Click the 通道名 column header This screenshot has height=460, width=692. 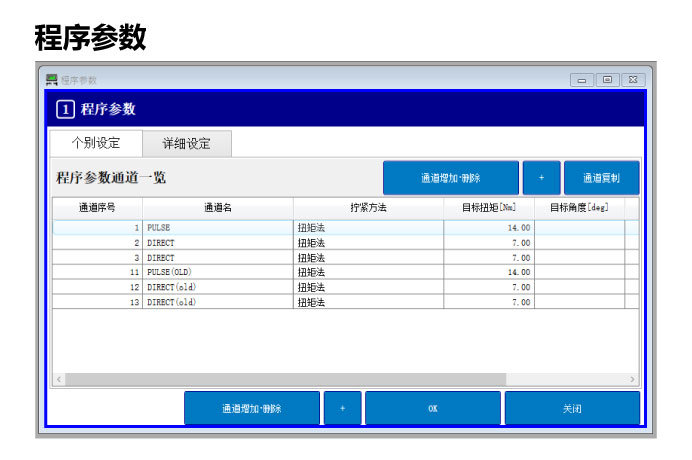[218, 208]
